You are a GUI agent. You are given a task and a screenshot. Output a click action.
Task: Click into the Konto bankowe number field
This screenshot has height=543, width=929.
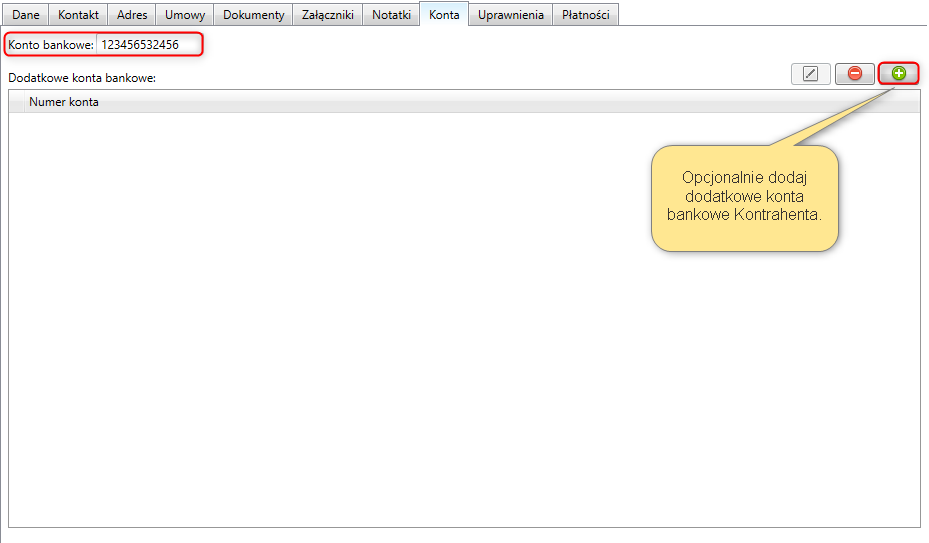pyautogui.click(x=147, y=45)
